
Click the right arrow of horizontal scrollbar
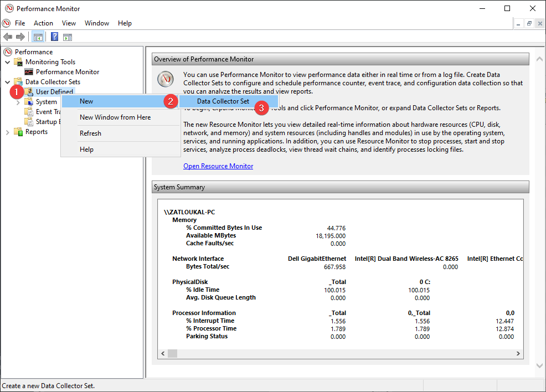518,353
